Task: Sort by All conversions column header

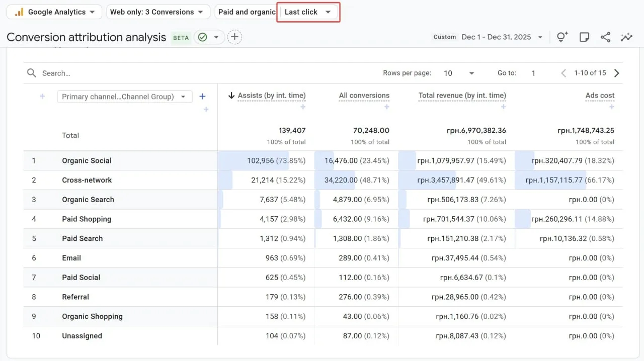Action: tap(364, 96)
